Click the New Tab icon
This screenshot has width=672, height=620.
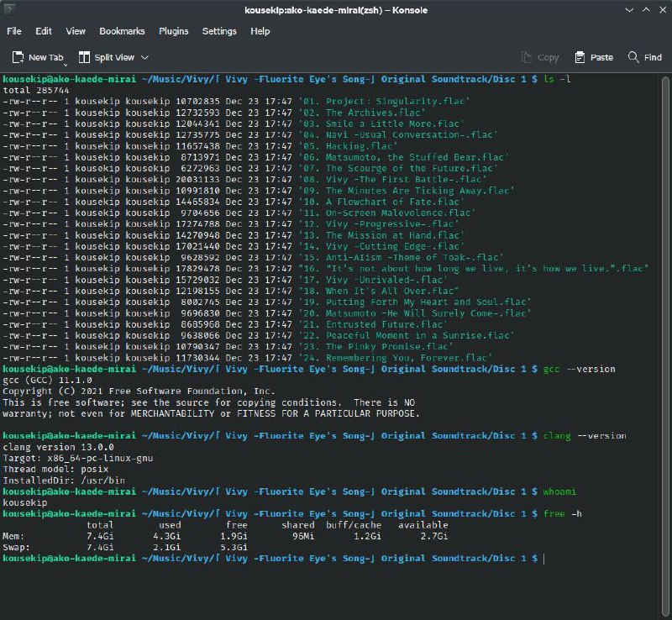(x=18, y=57)
